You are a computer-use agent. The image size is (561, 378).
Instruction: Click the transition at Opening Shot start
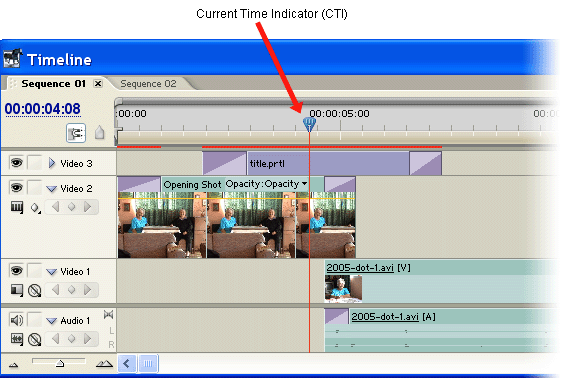click(139, 185)
